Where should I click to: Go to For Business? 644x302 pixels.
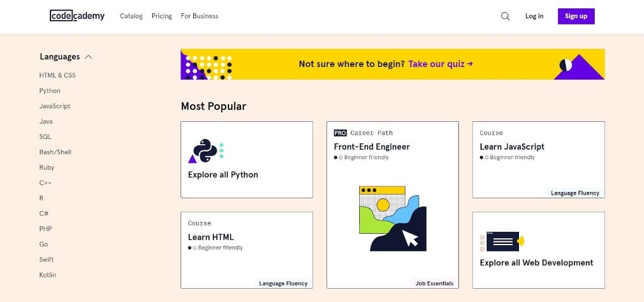(200, 16)
